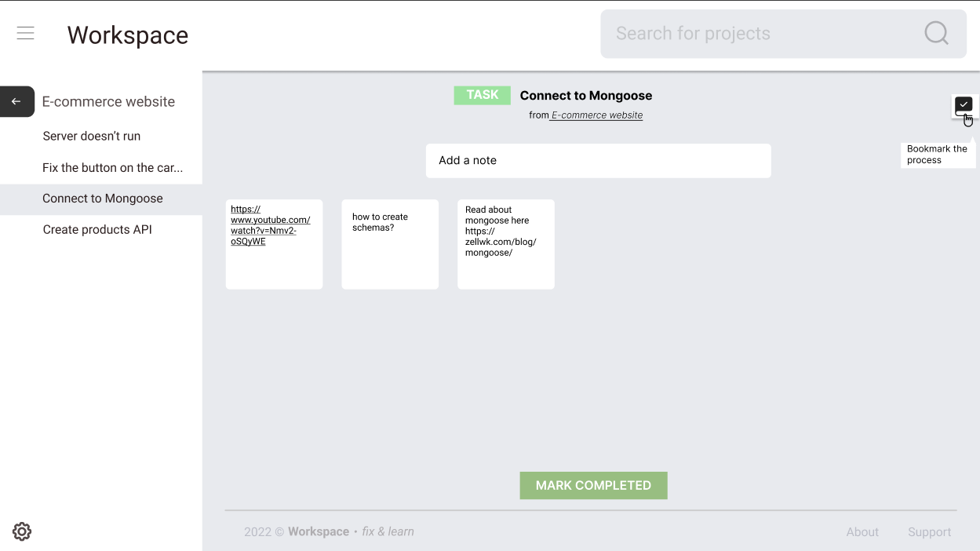Expand the E-commerce website project
Viewport: 980px width, 551px height.
pyautogui.click(x=108, y=101)
